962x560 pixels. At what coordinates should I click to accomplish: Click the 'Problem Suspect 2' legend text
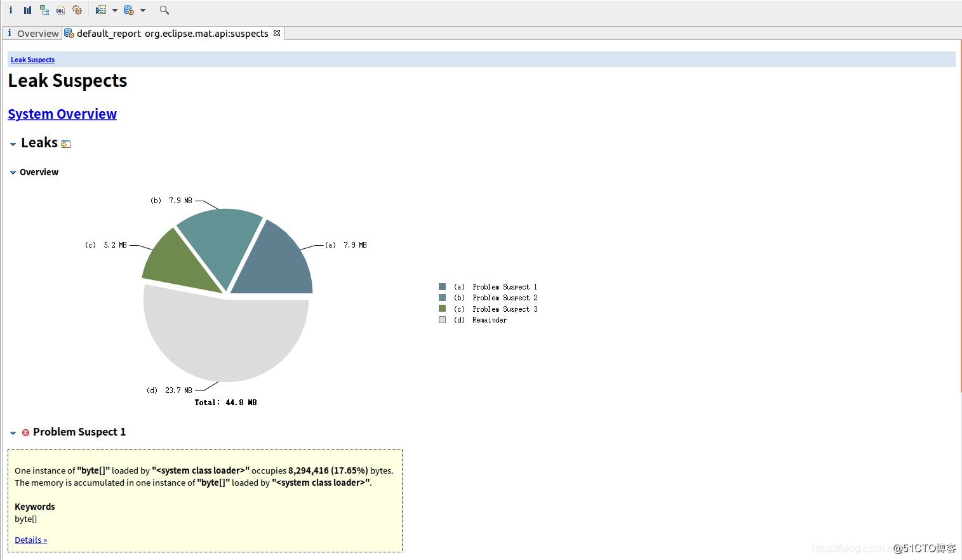tap(505, 298)
